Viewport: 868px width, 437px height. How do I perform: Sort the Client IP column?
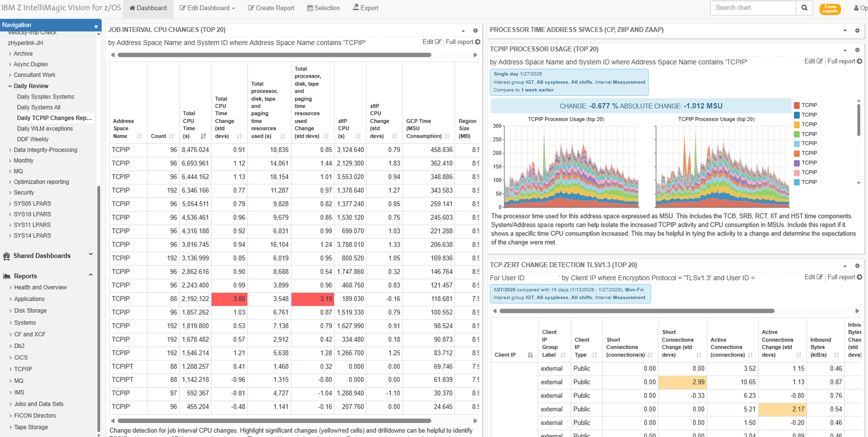530,355
